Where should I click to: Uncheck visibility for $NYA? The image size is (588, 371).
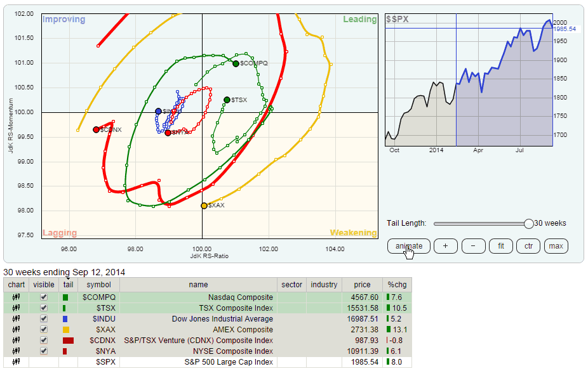click(x=44, y=351)
